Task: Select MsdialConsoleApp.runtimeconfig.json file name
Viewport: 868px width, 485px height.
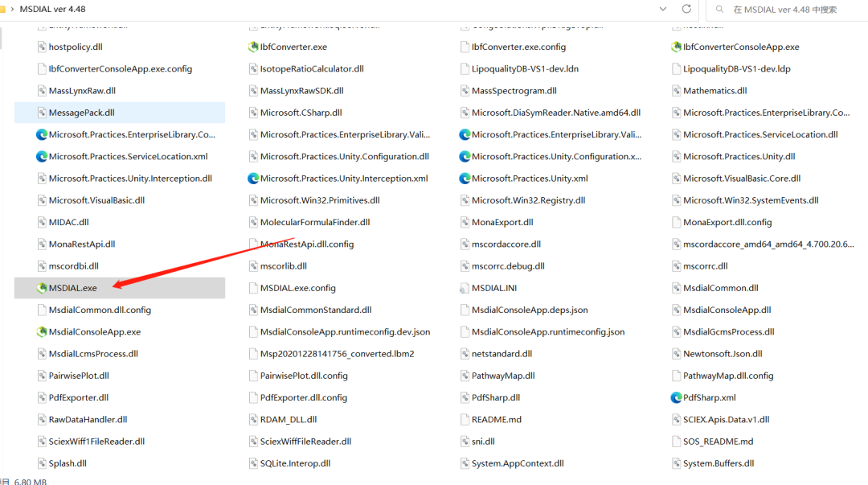Action: coord(548,332)
